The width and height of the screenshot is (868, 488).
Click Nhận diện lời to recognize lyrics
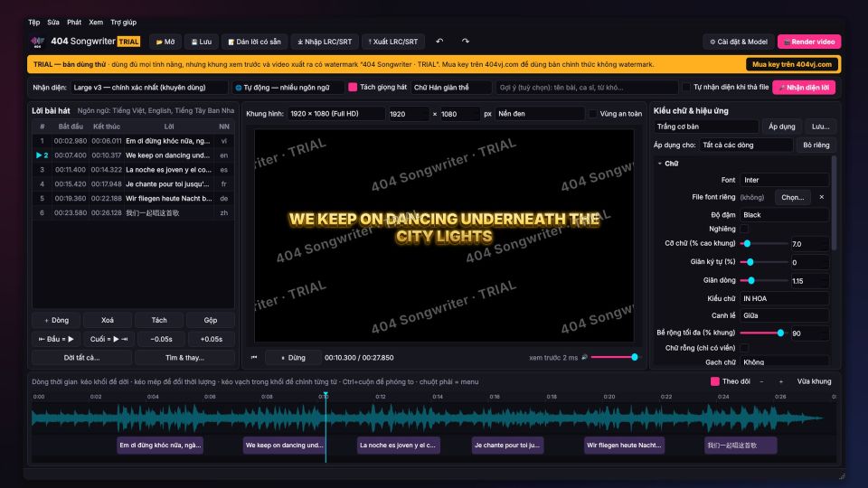coord(804,88)
